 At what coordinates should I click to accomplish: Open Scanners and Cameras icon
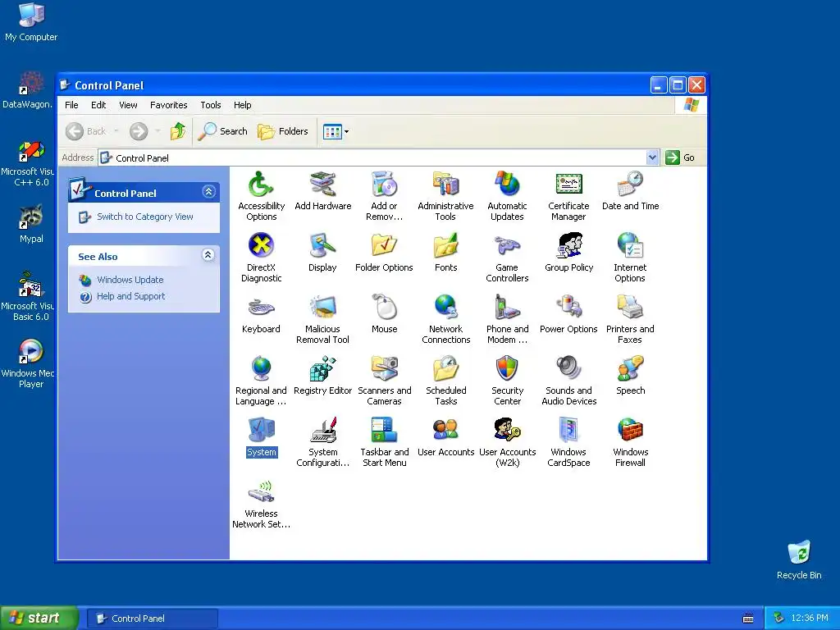384,381
